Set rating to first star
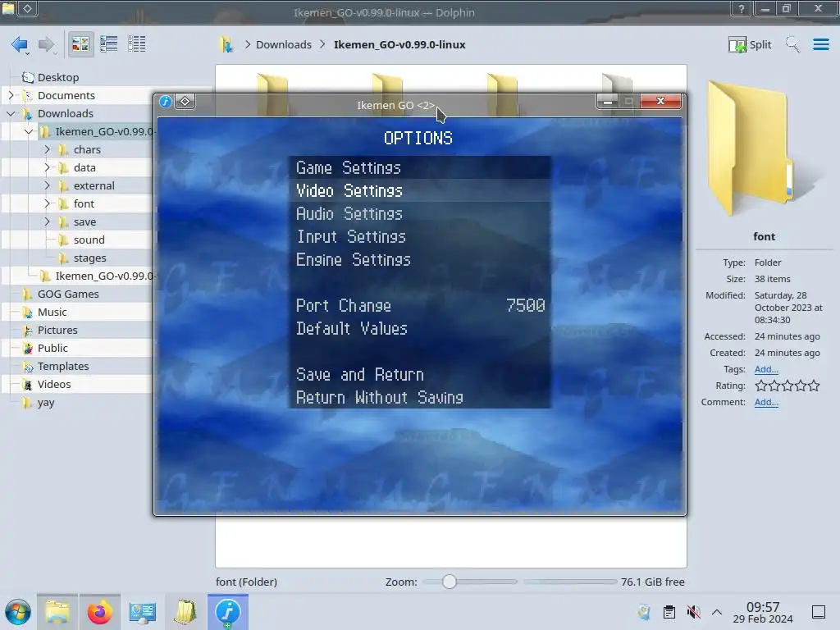Viewport: 840px width, 630px height. click(x=760, y=386)
